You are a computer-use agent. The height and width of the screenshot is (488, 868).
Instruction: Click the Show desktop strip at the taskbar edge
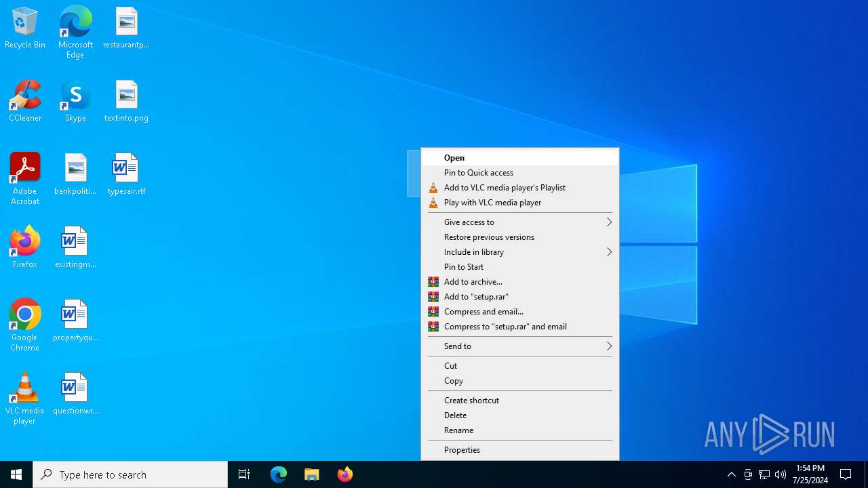[866, 474]
